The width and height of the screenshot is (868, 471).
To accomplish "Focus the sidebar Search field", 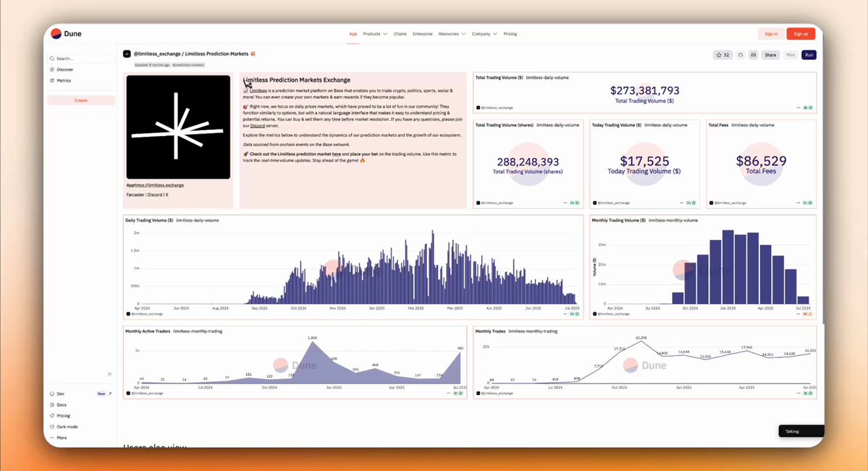I will click(81, 58).
